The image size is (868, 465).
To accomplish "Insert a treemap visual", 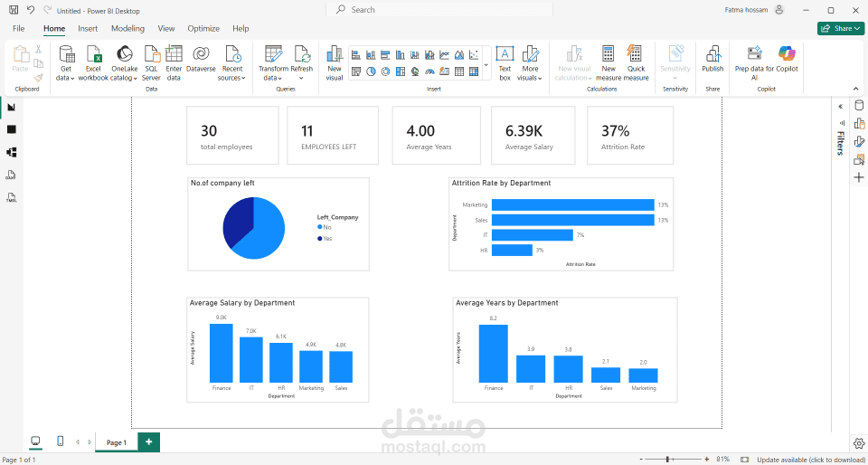I will click(x=401, y=71).
